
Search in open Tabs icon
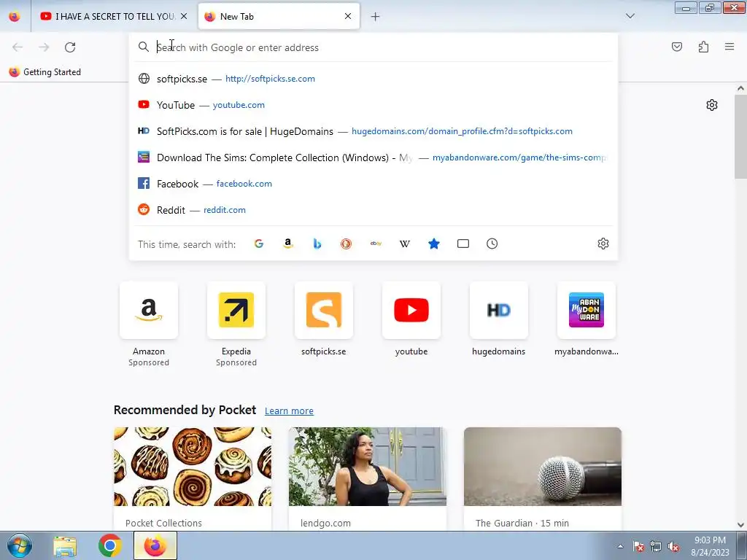[x=463, y=244]
